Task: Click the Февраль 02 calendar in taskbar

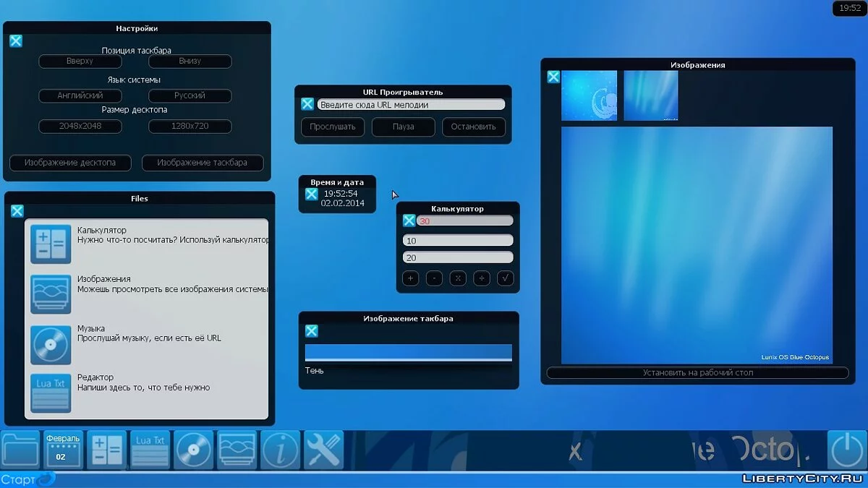Action: coord(63,450)
